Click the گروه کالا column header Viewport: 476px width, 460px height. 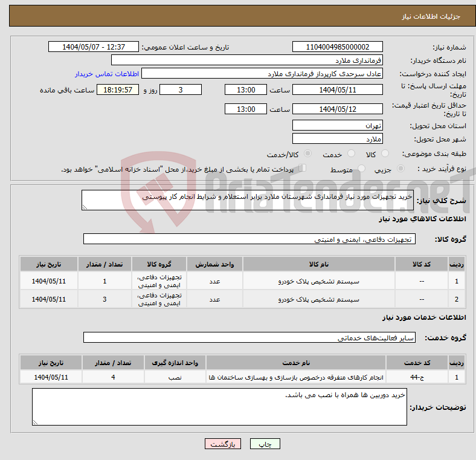pos(159,264)
